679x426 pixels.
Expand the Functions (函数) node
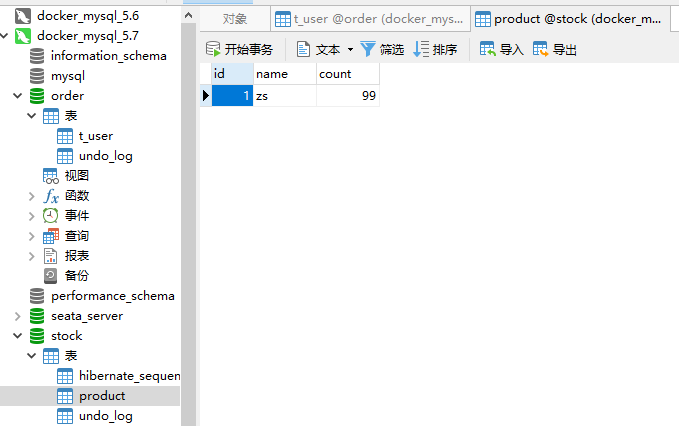[x=32, y=196]
